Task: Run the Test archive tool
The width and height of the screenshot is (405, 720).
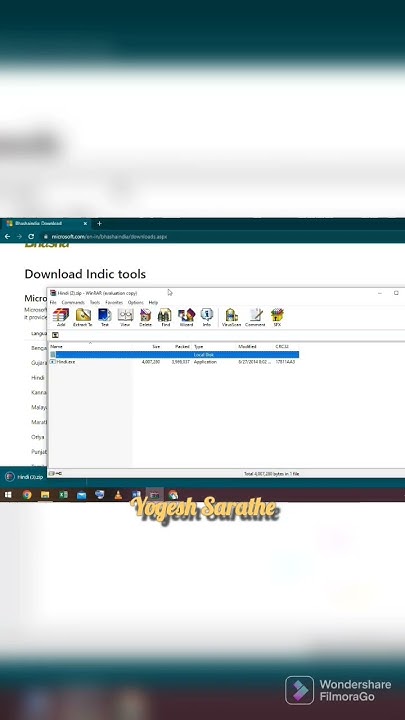Action: pos(105,315)
